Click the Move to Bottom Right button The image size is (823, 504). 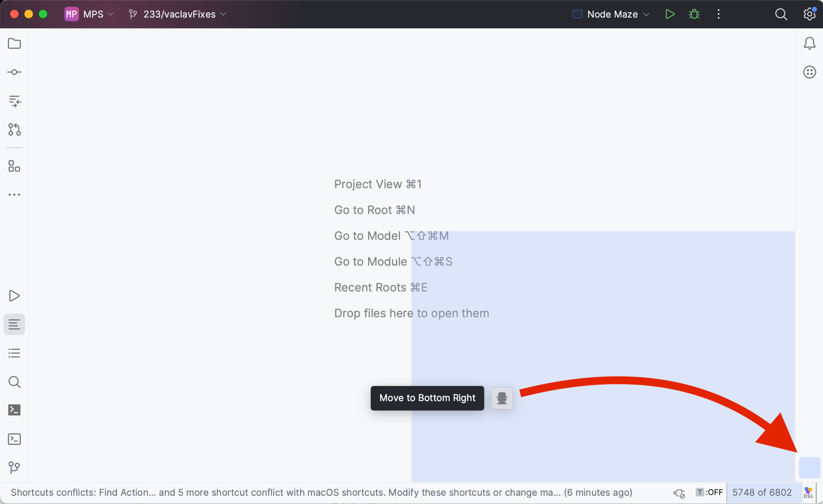pos(427,398)
